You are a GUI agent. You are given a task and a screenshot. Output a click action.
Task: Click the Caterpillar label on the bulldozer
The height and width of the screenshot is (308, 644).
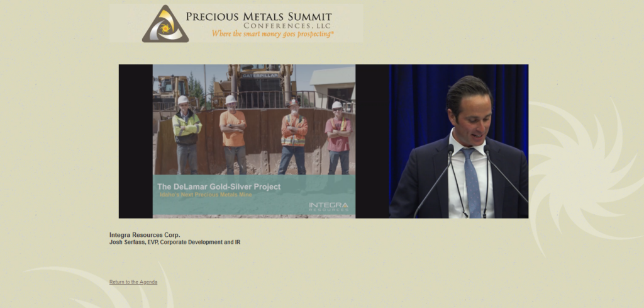click(x=260, y=75)
